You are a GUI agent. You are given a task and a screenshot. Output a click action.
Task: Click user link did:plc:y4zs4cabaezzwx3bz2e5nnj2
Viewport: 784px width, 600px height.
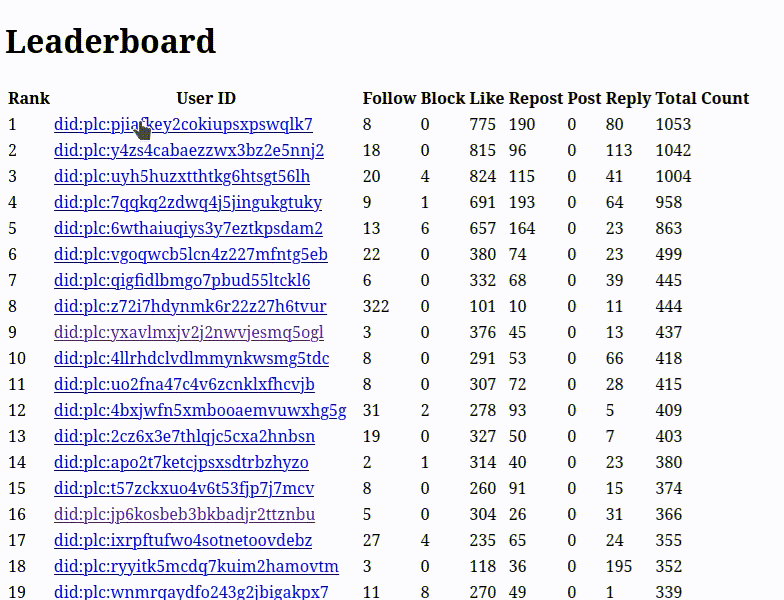(x=189, y=151)
